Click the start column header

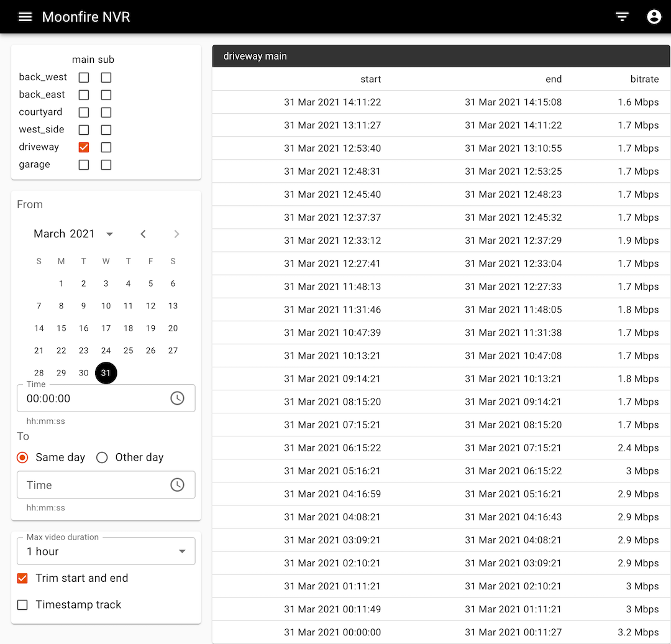click(x=371, y=79)
